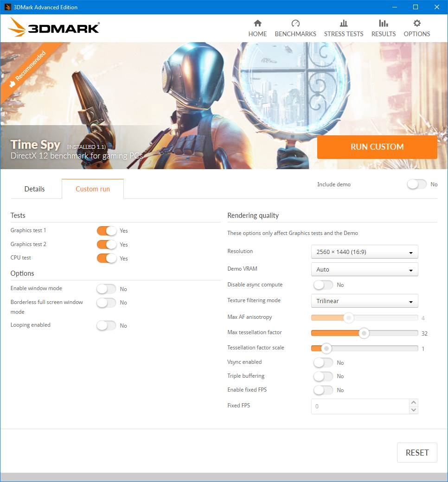
Task: Switch to the Details tab
Action: pyautogui.click(x=34, y=189)
